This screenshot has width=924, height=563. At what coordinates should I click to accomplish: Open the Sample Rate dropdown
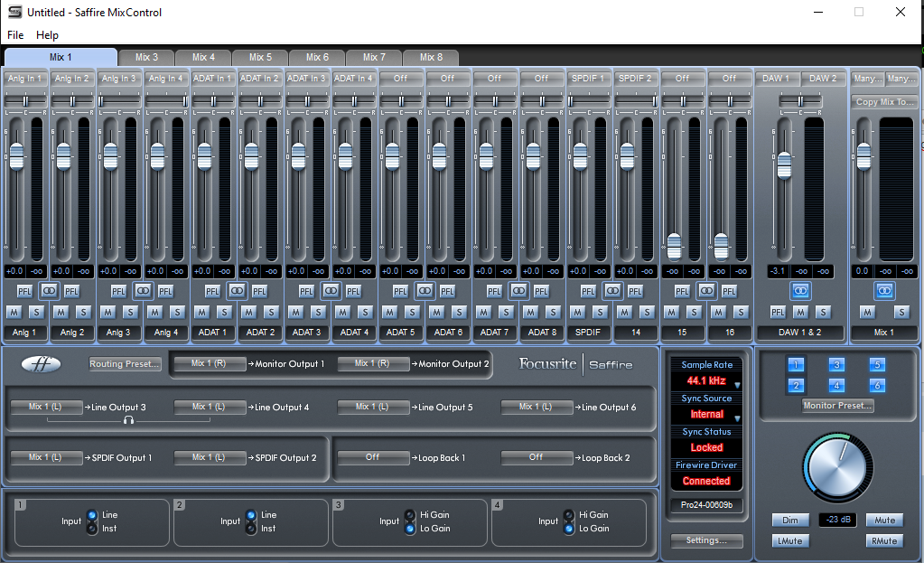coord(737,385)
